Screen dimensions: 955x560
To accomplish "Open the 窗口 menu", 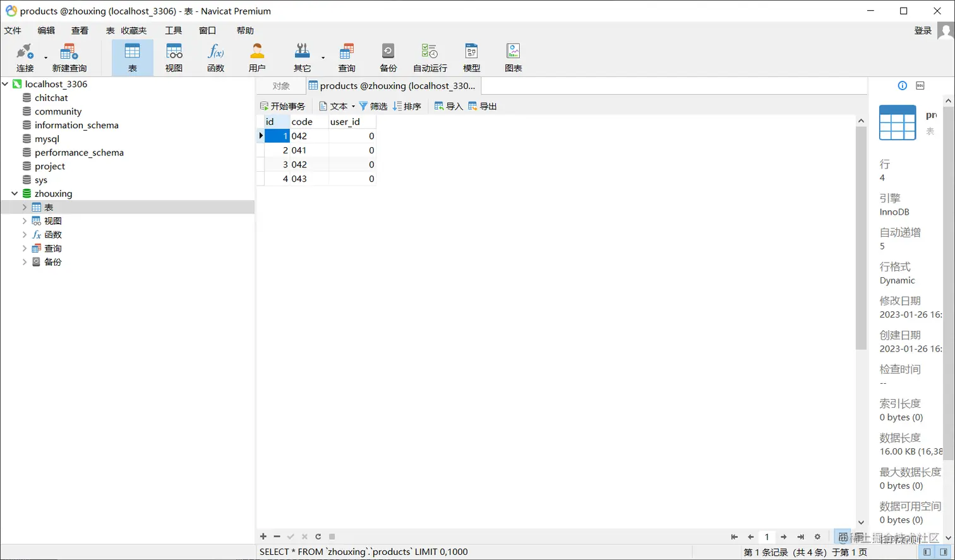I will point(207,30).
